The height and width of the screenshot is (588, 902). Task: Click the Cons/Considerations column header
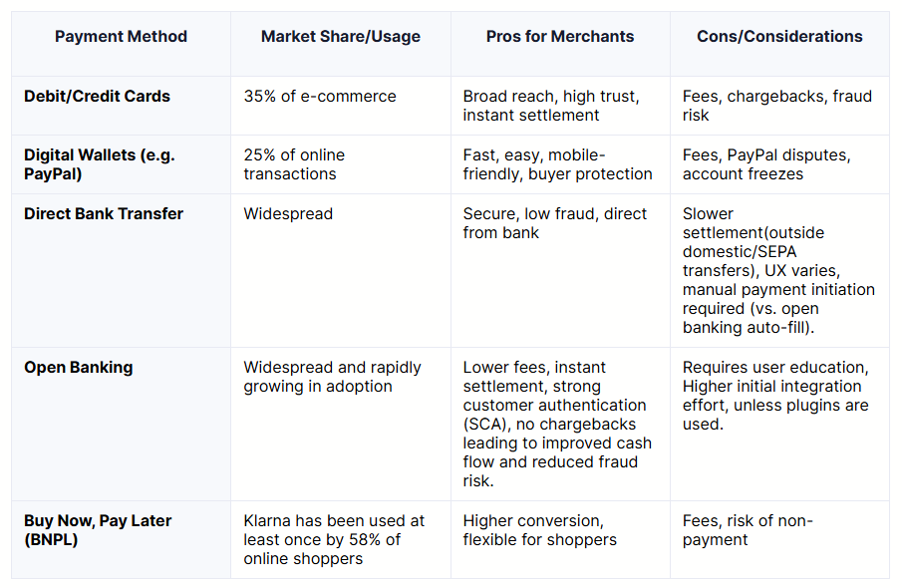[x=779, y=37]
